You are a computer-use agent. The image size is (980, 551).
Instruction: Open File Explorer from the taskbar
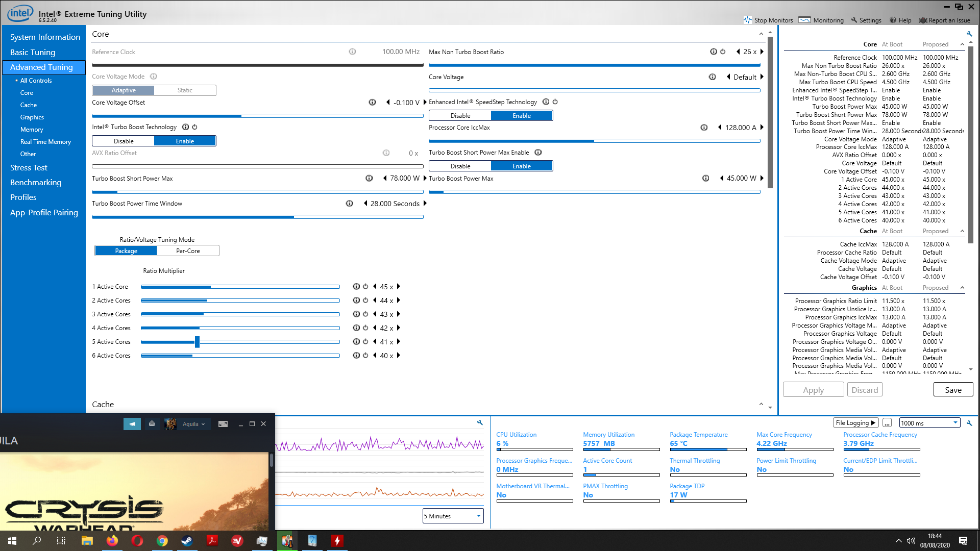(x=87, y=541)
